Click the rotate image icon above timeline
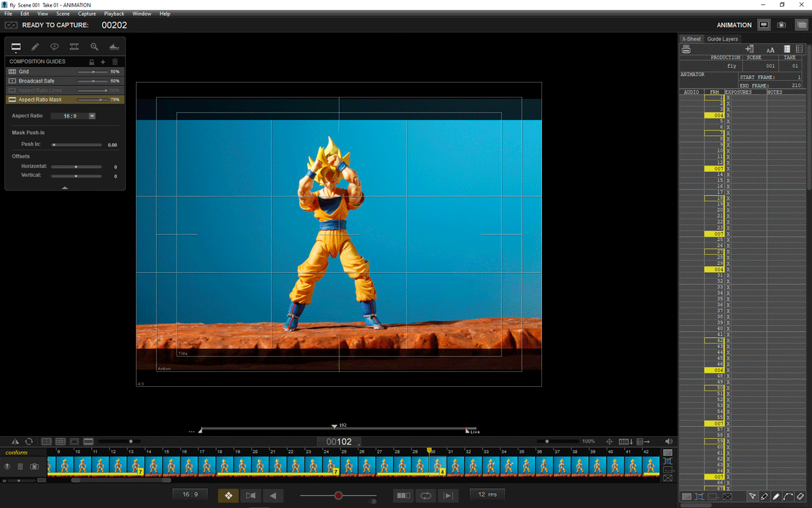812x508 pixels. click(29, 442)
